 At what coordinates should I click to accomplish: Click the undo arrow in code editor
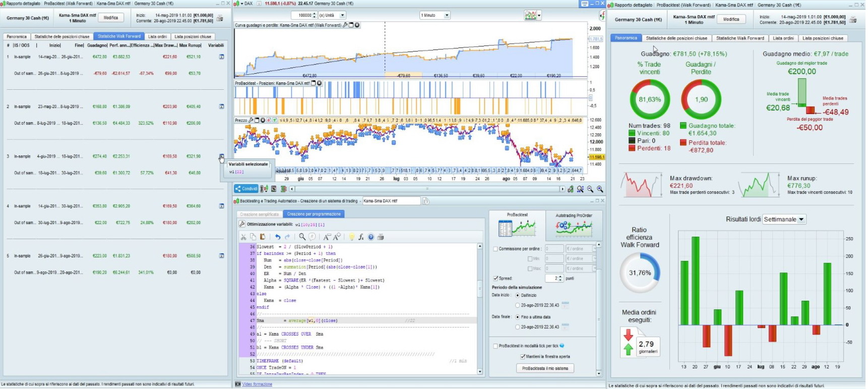tap(278, 237)
